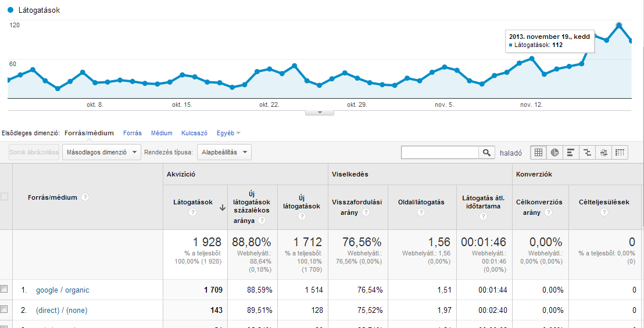
Task: Select Médium primary dimension
Action: [x=162, y=133]
